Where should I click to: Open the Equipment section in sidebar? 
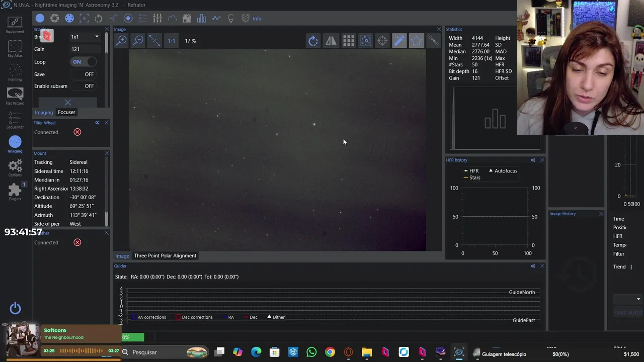click(15, 25)
